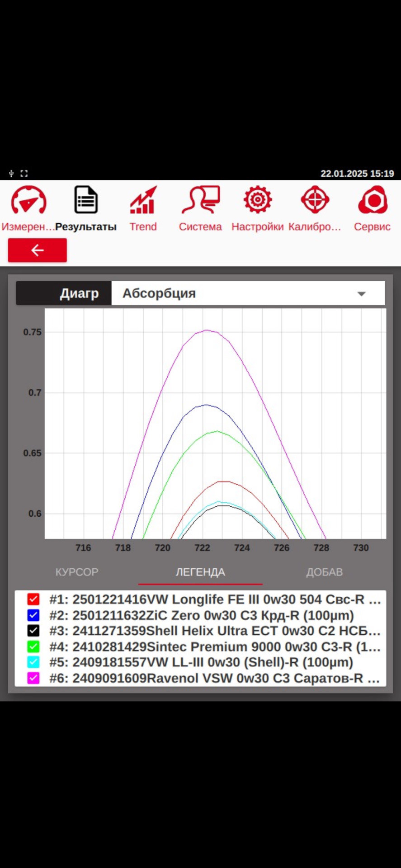Screen dimensions: 401x868
Task: Open the Система icon
Action: (201, 200)
